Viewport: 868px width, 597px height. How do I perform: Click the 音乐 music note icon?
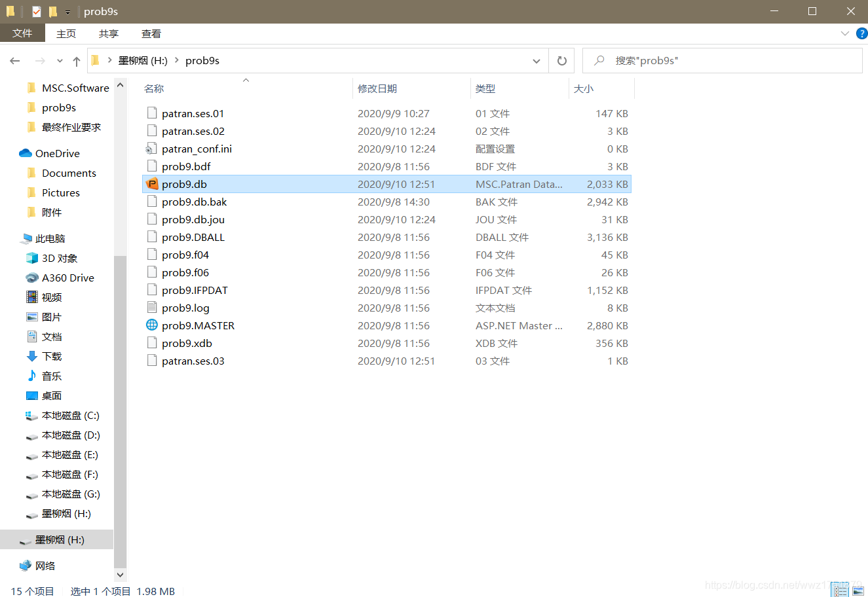click(x=32, y=376)
